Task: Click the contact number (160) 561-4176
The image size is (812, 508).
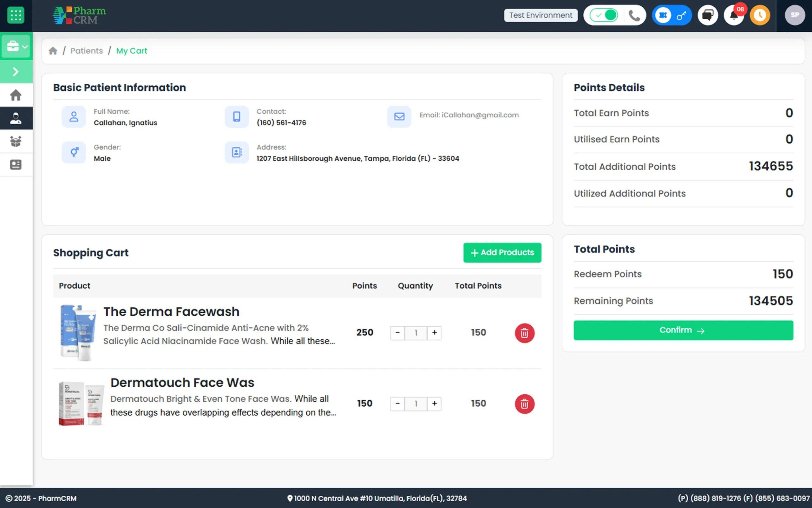Action: click(281, 123)
